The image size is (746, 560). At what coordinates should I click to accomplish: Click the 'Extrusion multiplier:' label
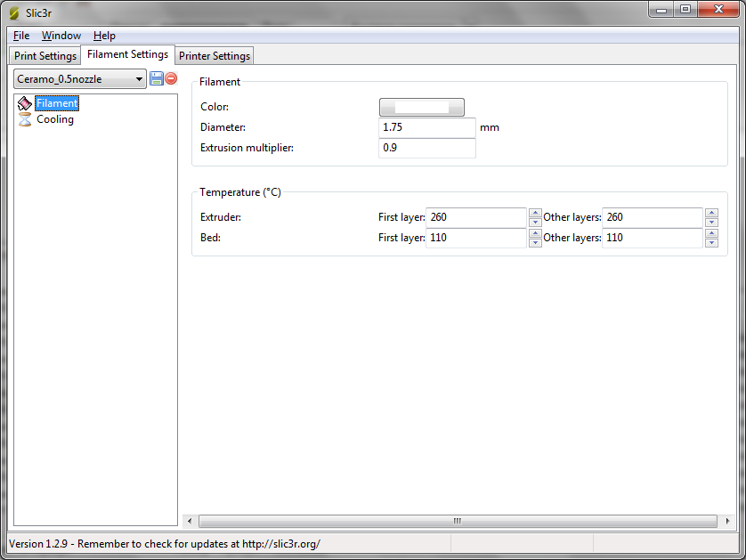click(247, 148)
